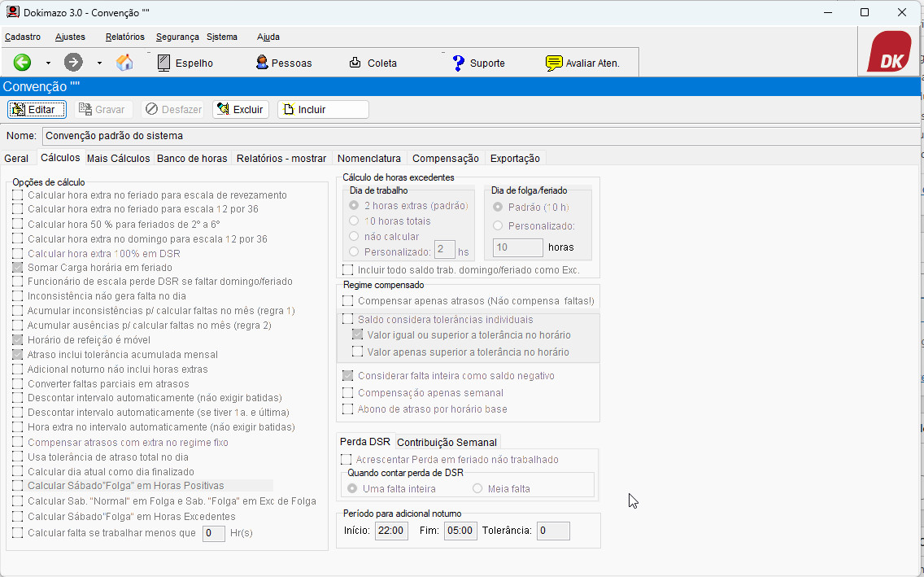Toggle 'Somar Carga horária em feriado' checkbox
Viewport: 924px width, 577px height.
[18, 268]
